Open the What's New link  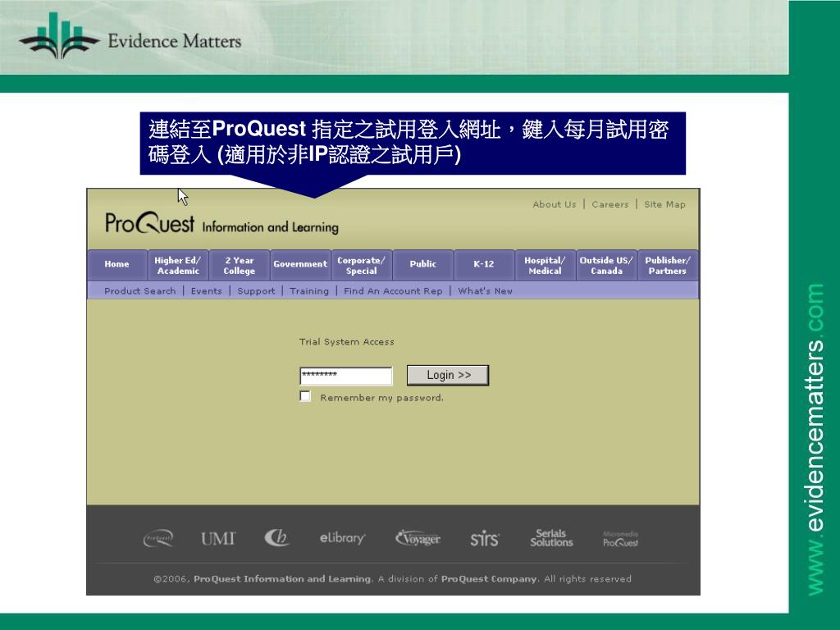(x=486, y=291)
